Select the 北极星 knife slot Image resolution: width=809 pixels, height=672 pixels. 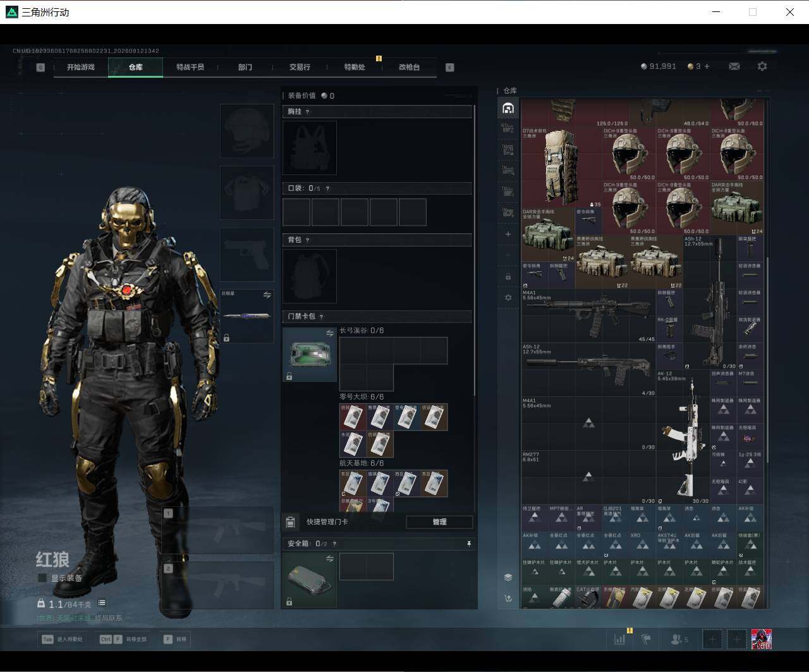pos(246,316)
